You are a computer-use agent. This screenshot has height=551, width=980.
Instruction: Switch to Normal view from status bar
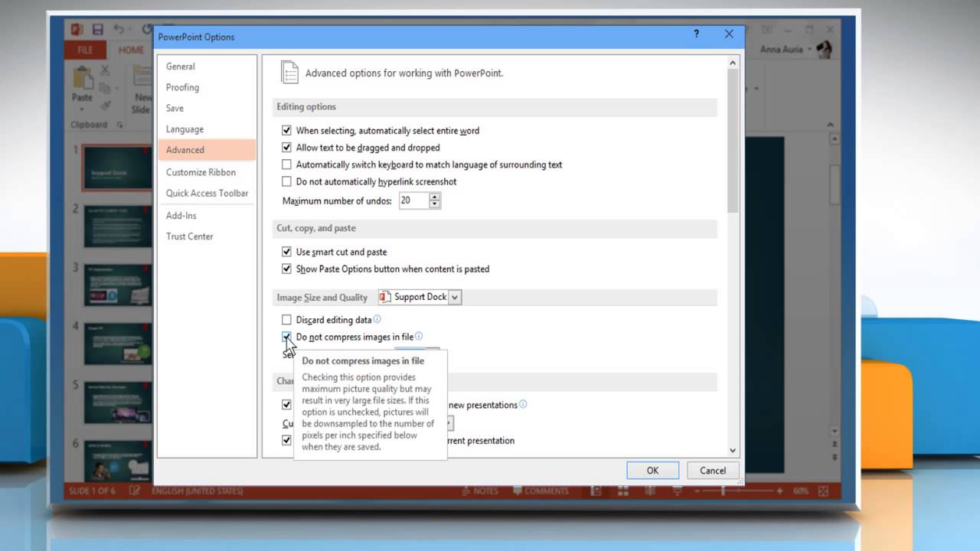coord(596,491)
